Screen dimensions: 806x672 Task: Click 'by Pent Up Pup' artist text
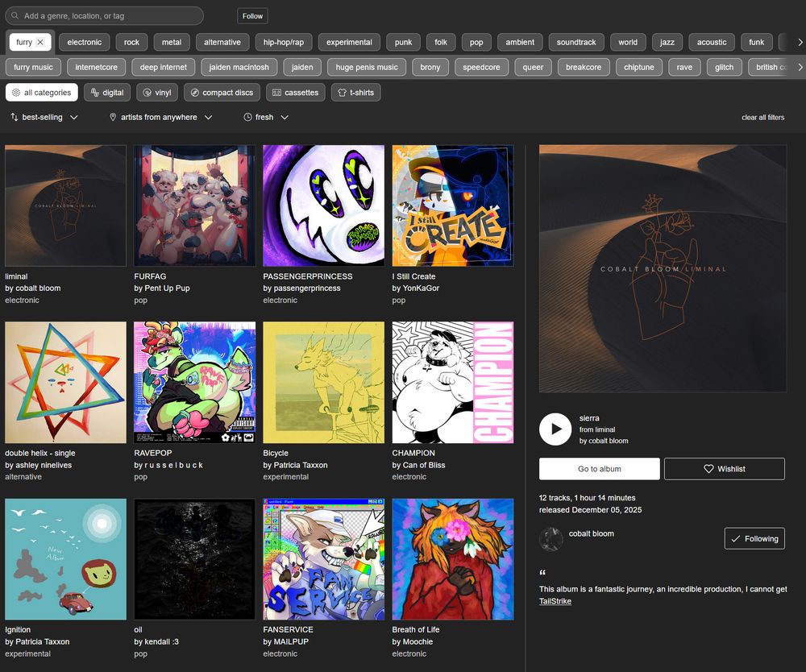[162, 288]
